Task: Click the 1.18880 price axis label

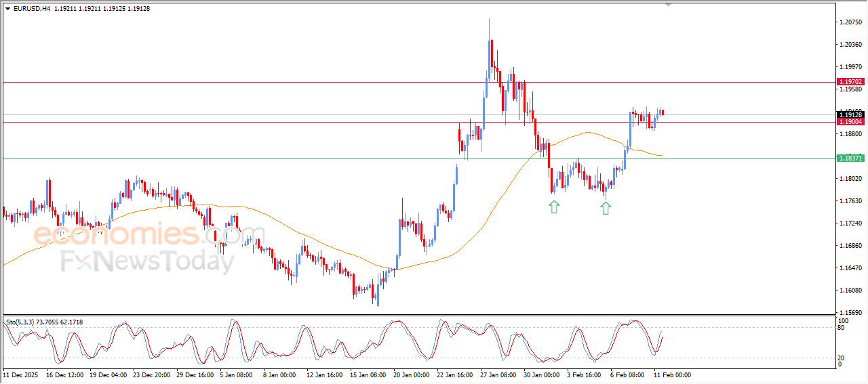Action: (x=850, y=134)
